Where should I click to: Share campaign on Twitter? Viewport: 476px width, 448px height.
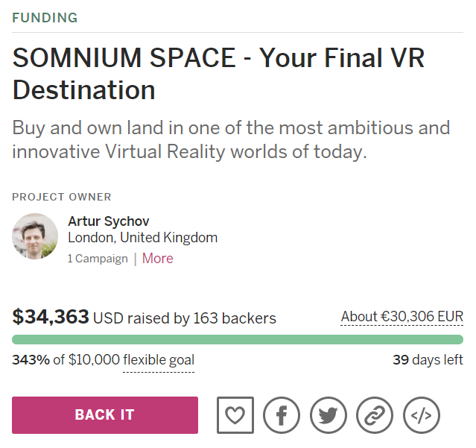click(329, 415)
